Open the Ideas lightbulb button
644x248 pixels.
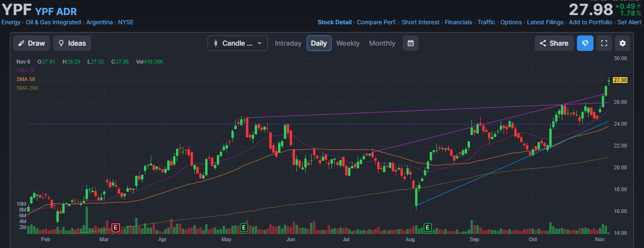click(x=72, y=43)
